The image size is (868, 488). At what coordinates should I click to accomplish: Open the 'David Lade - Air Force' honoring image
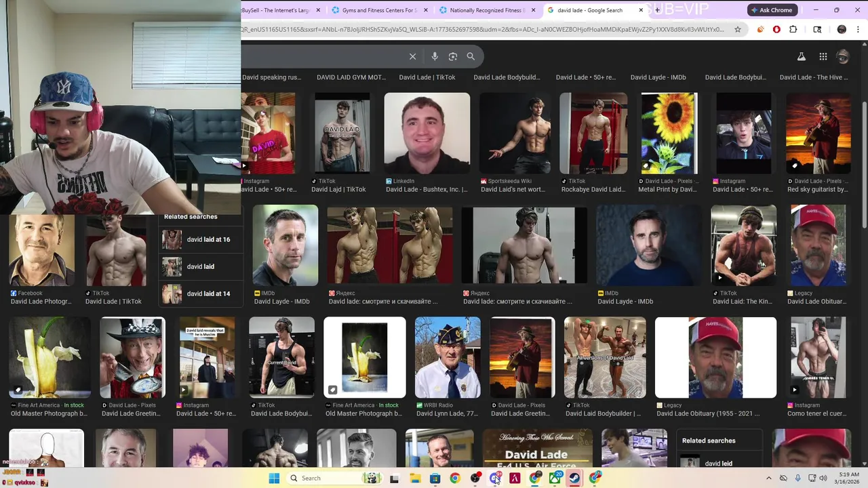point(536,448)
